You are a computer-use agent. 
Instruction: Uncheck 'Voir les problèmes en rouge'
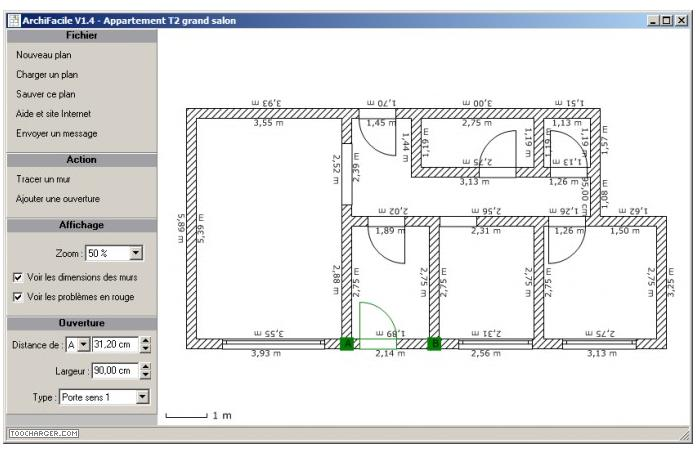click(x=18, y=297)
